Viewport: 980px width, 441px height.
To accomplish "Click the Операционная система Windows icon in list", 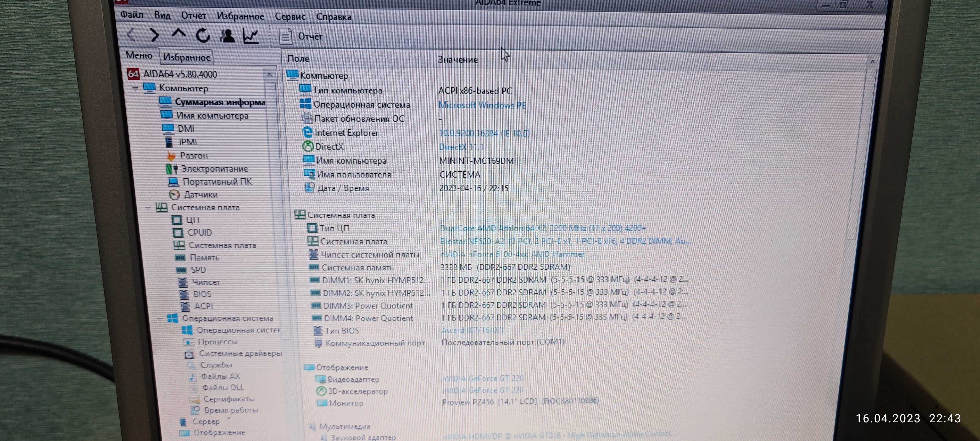I will (x=306, y=104).
